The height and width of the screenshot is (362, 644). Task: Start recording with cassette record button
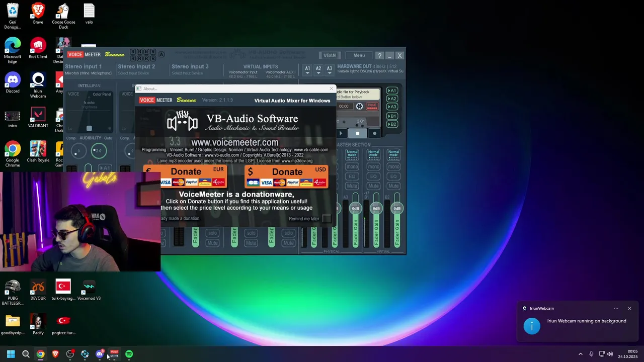[x=374, y=133]
